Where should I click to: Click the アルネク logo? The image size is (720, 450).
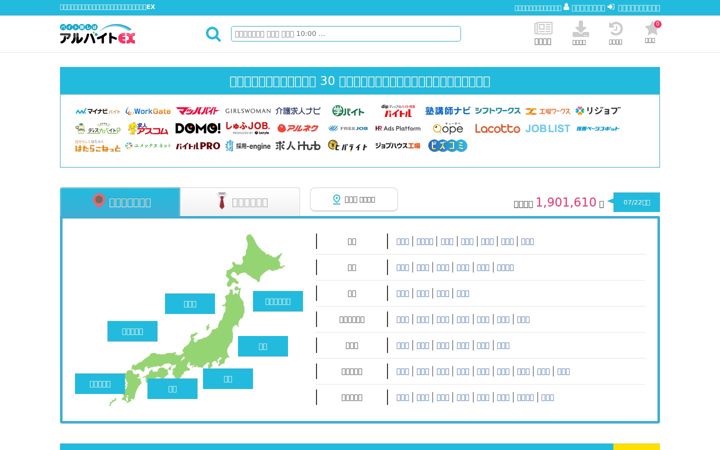click(x=298, y=129)
